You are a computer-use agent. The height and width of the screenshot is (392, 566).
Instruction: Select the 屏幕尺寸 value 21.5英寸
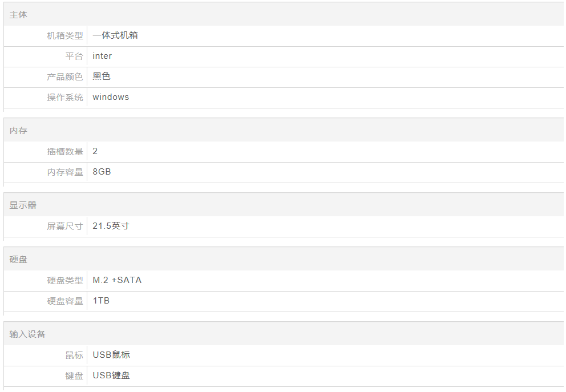coord(111,226)
